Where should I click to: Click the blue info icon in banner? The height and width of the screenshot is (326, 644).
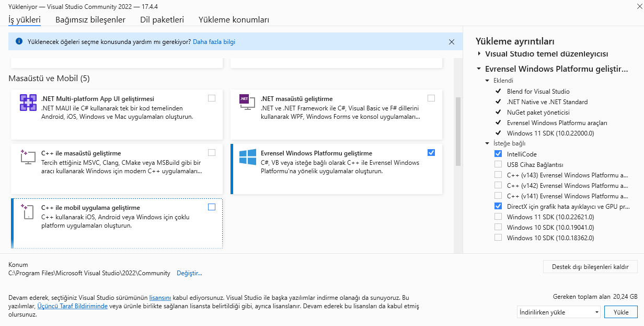[19, 41]
